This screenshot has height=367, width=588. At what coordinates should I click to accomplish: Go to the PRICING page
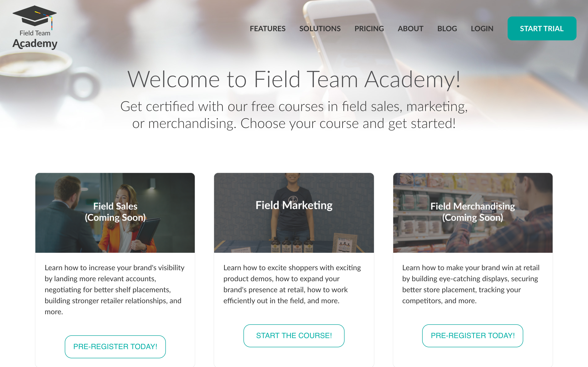369,29
